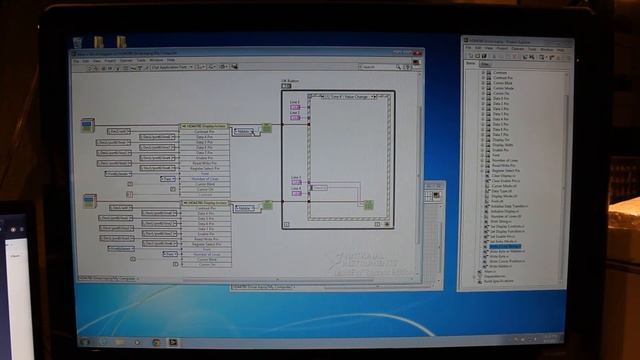Select Print String.vi in project tree
This screenshot has width=640, height=360.
click(x=501, y=221)
